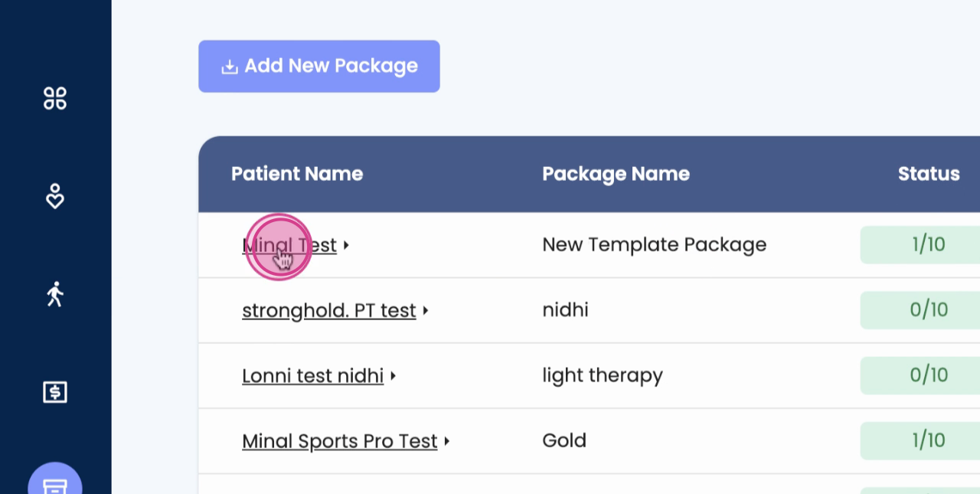The image size is (980, 494).
Task: Open the walking figure icon in sidebar
Action: (x=55, y=294)
